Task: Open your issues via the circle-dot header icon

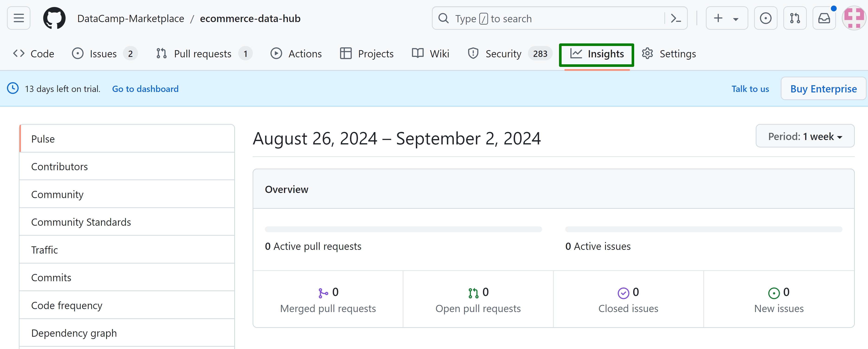Action: [765, 18]
